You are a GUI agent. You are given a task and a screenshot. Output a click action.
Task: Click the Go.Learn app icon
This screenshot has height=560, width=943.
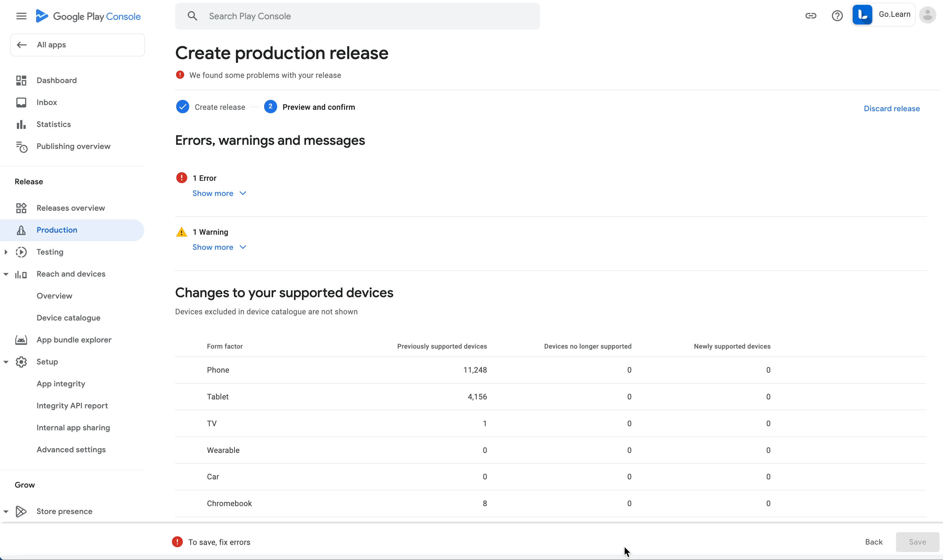pyautogui.click(x=862, y=15)
